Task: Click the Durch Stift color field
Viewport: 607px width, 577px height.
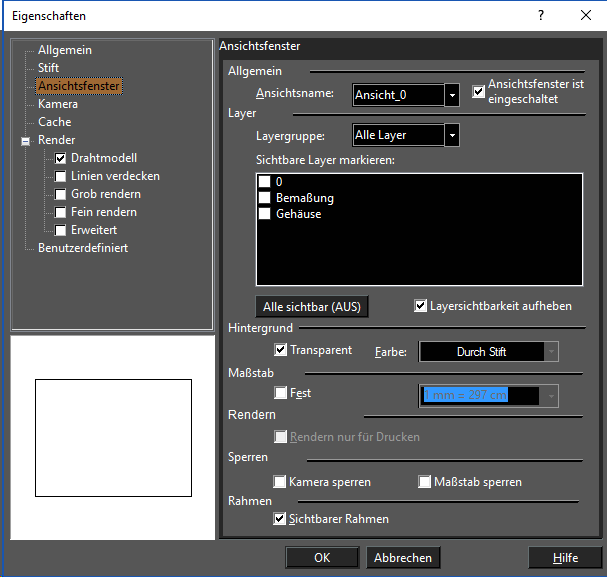Action: pyautogui.click(x=482, y=352)
